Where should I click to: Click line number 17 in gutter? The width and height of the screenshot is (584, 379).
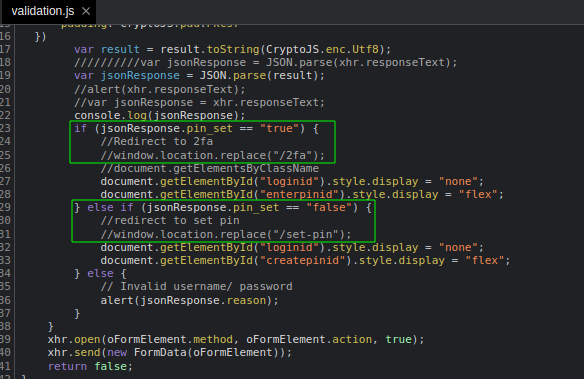pyautogui.click(x=5, y=49)
